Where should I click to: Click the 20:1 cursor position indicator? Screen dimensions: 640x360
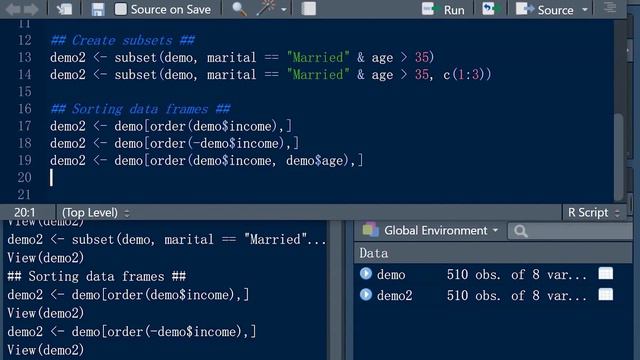point(24,213)
